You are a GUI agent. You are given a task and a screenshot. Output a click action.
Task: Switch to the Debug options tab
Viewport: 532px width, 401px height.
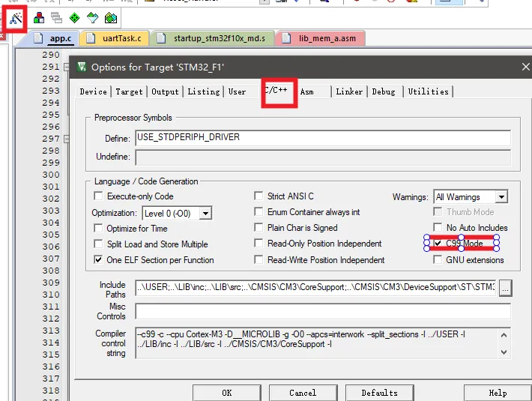[x=384, y=91]
